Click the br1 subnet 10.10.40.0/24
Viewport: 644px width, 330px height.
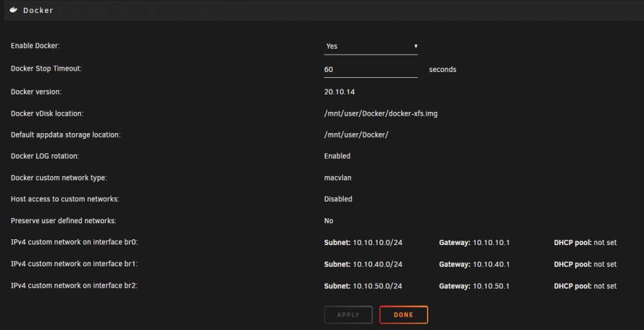377,264
